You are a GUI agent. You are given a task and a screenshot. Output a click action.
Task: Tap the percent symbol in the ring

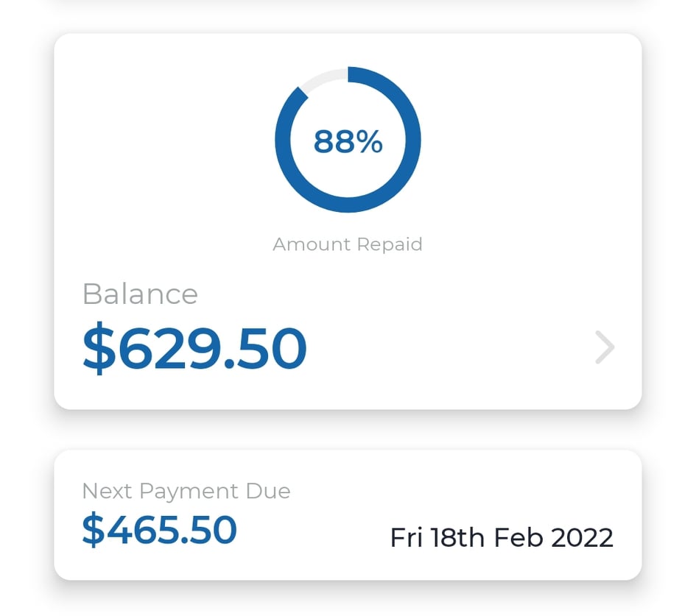pyautogui.click(x=369, y=142)
